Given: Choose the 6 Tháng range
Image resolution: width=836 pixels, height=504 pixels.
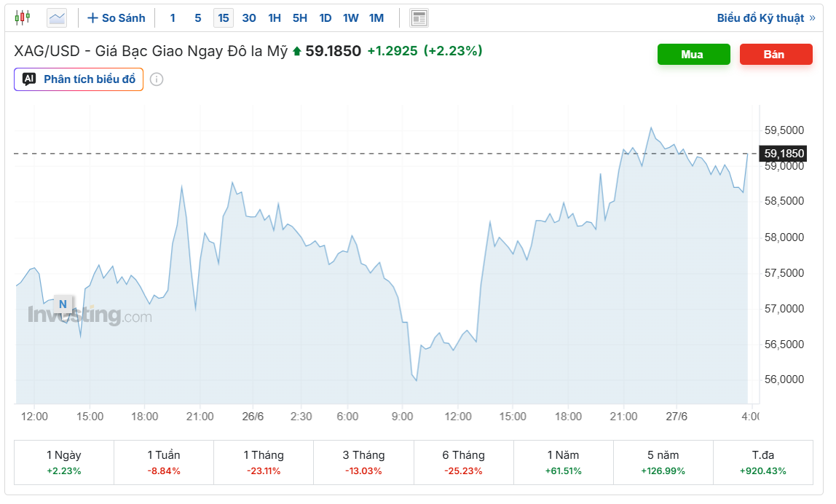Looking at the screenshot, I should pyautogui.click(x=463, y=462).
